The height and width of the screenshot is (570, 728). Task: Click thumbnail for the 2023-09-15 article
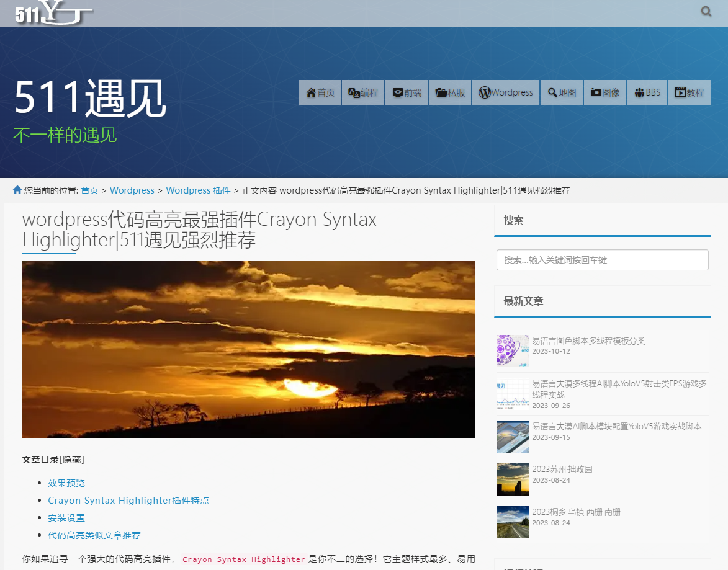(x=513, y=436)
